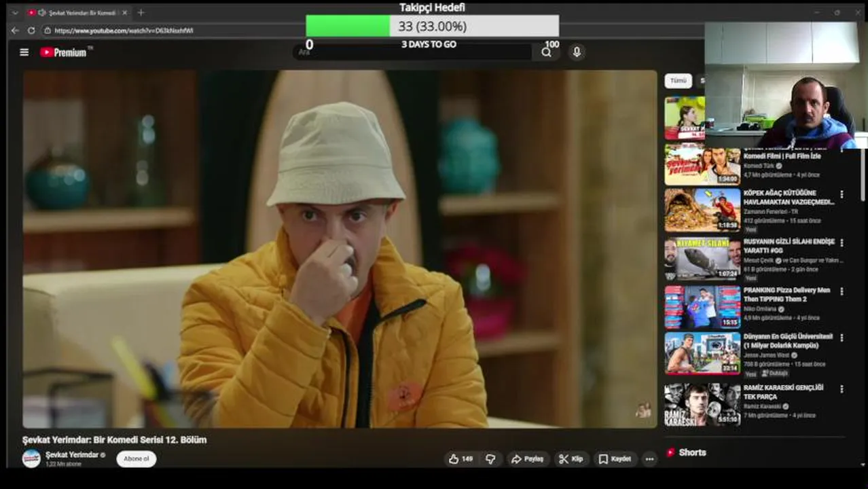The width and height of the screenshot is (868, 489).
Task: View site info lock icon
Action: (48, 31)
